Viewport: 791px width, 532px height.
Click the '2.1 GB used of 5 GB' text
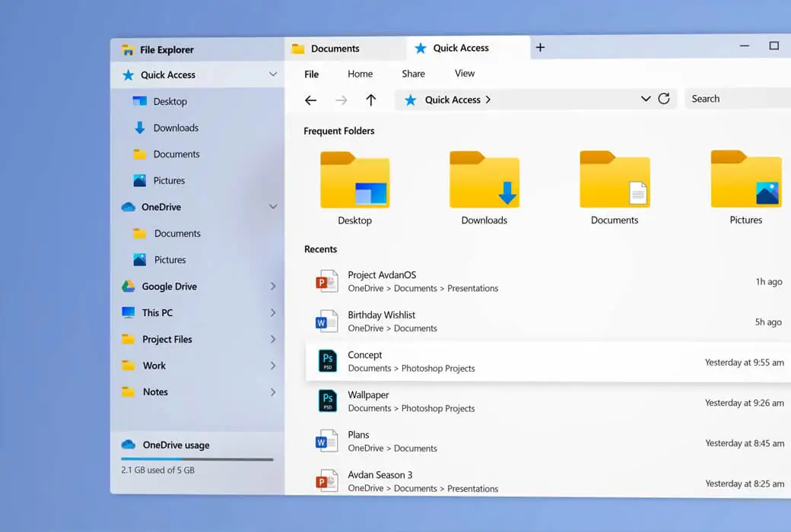(x=157, y=470)
